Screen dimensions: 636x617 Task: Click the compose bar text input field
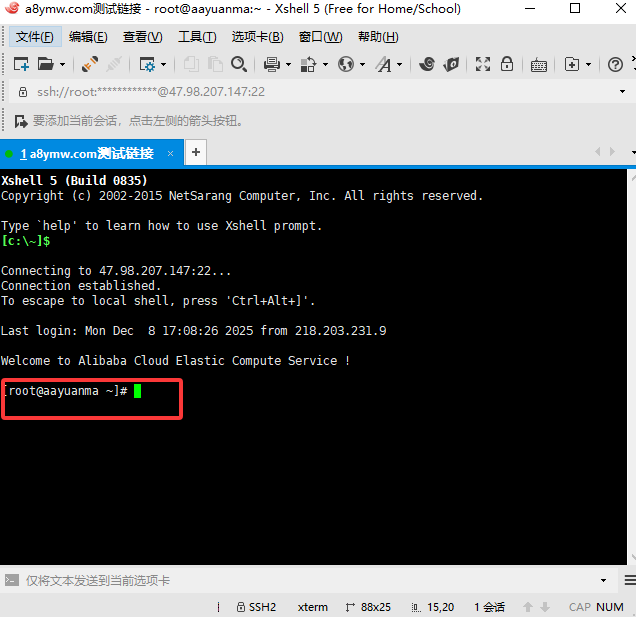[x=300, y=580]
